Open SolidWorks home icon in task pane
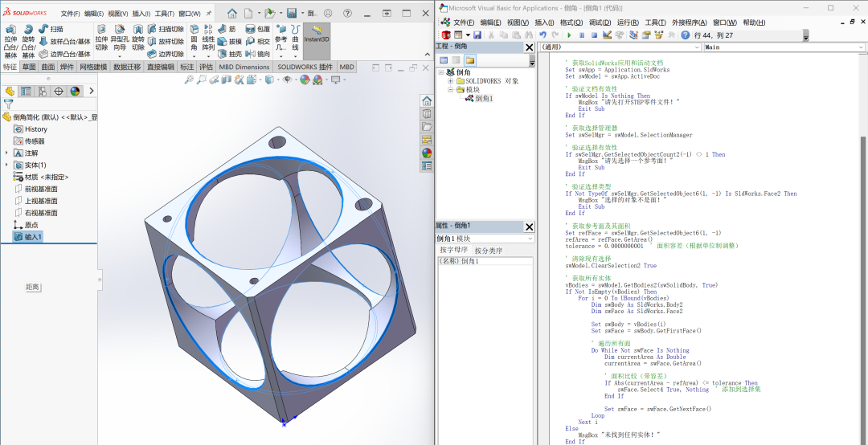 pos(427,100)
